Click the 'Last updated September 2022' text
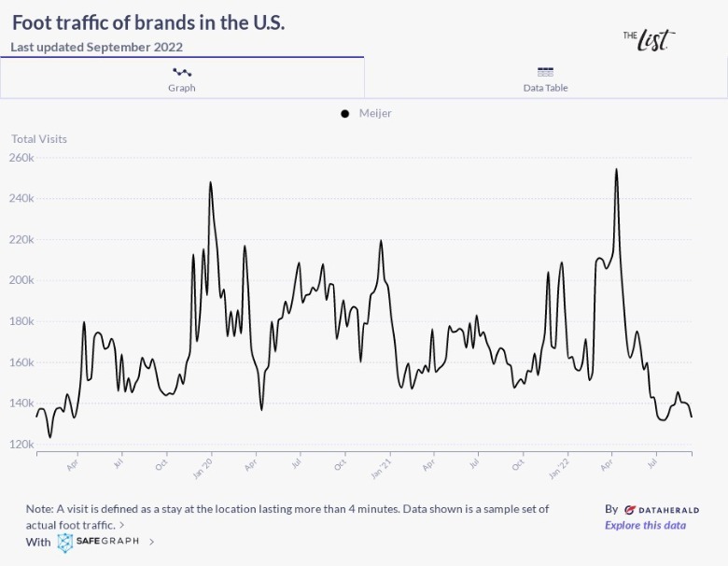728x566 pixels. tap(97, 47)
